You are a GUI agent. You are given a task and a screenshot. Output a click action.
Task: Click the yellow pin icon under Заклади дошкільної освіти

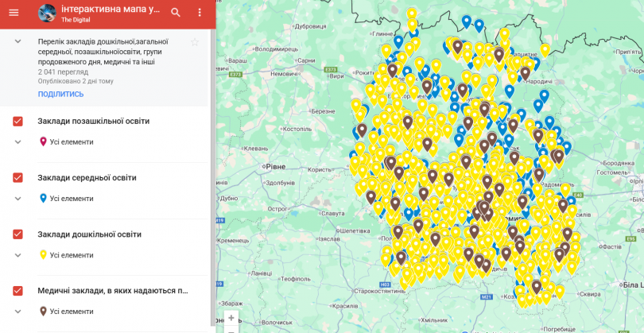[43, 255]
